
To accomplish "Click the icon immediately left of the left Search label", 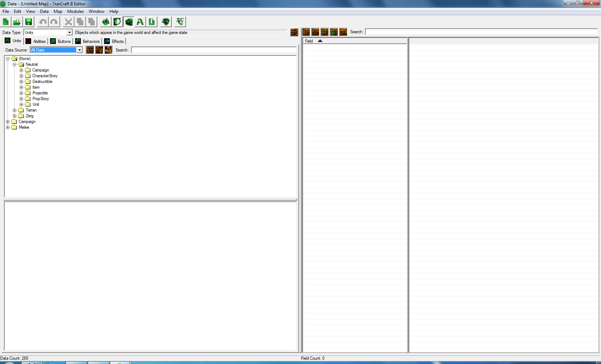I will [x=109, y=50].
